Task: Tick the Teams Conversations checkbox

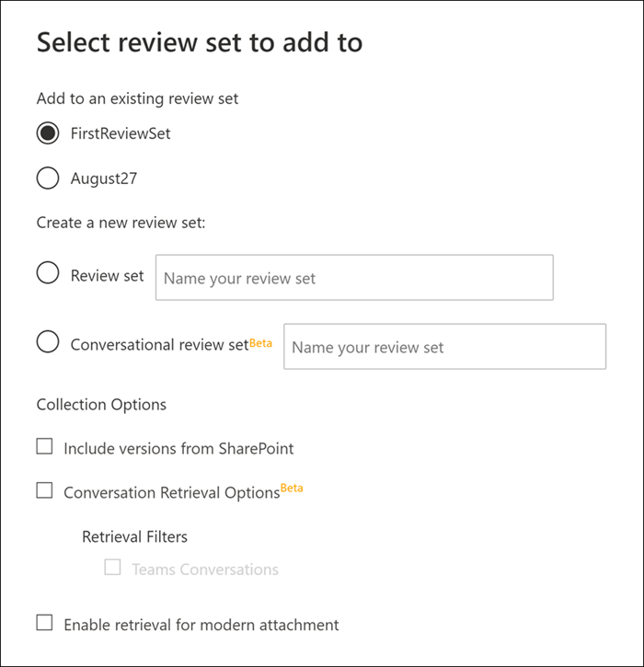Action: tap(112, 568)
